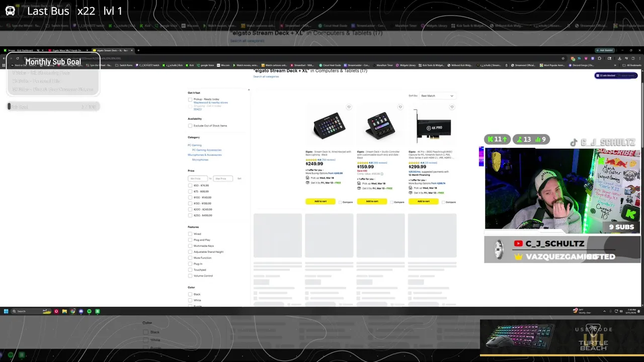Tick Compare for the $249.99 Stream Deck XL
Image resolution: width=644 pixels, height=362 pixels.
tap(340, 202)
